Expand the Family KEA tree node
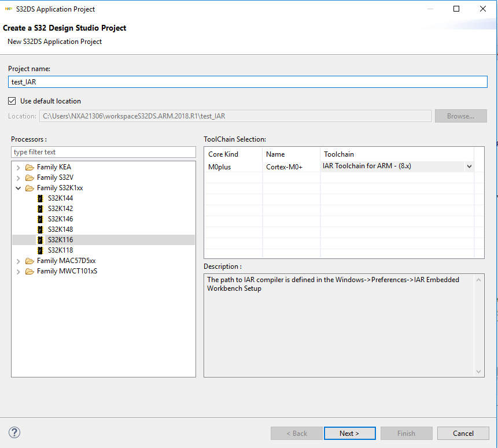The width and height of the screenshot is (498, 448). tap(18, 167)
